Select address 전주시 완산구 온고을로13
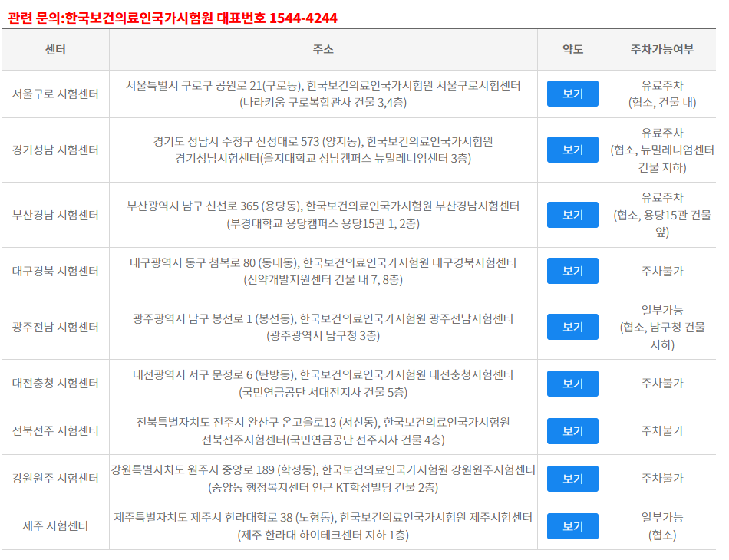Screen dimensions: 729x560 (x=323, y=431)
